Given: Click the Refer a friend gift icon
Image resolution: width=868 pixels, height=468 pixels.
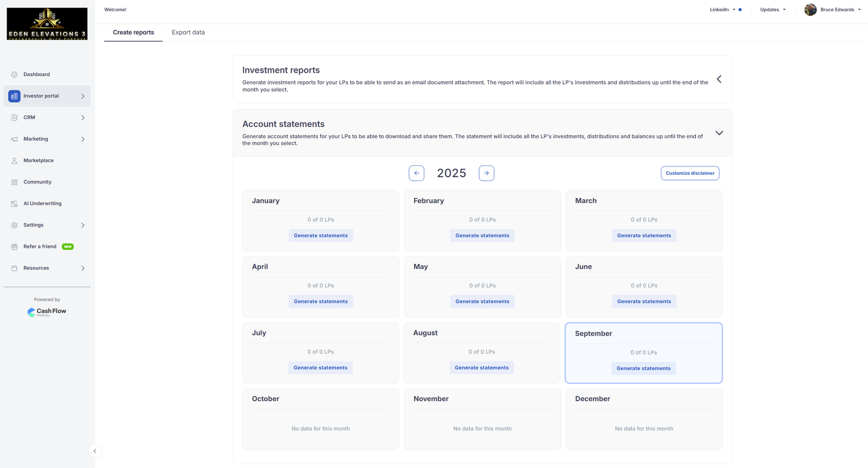Looking at the screenshot, I should click(x=14, y=247).
